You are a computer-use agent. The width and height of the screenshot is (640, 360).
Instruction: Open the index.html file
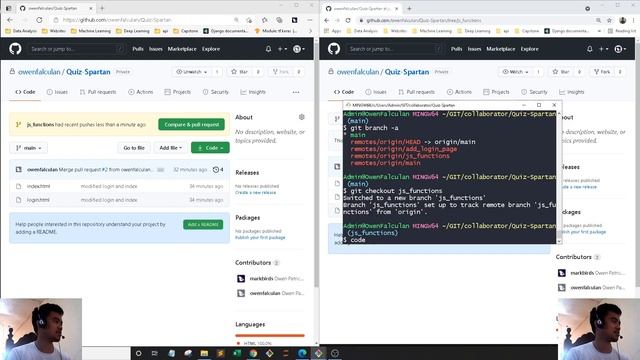[x=38, y=186]
